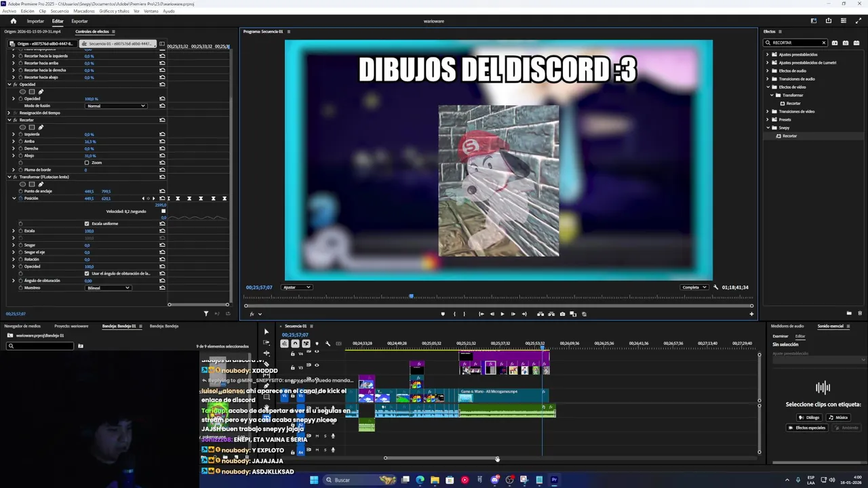Image resolution: width=868 pixels, height=488 pixels.
Task: Switch to the Editar workspace tab
Action: (58, 21)
